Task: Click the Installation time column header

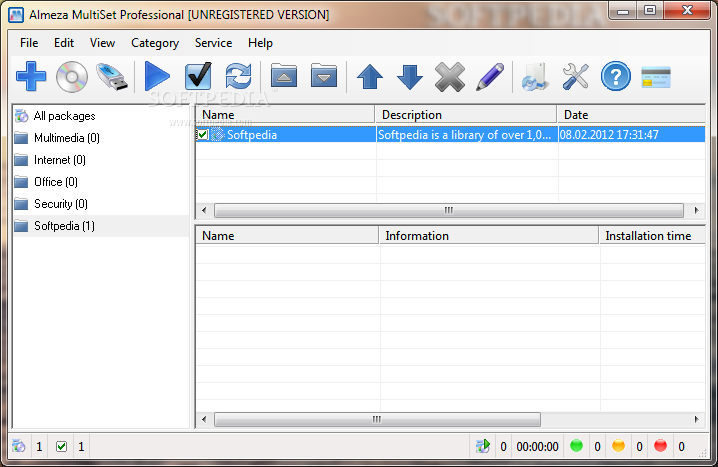Action: pos(653,236)
